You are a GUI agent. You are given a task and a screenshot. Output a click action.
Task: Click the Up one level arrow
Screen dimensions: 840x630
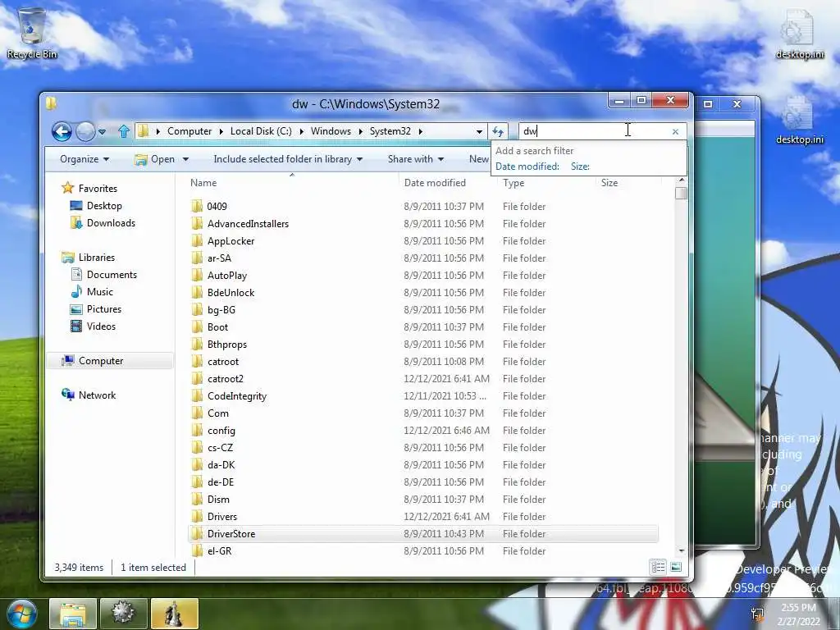pos(124,131)
